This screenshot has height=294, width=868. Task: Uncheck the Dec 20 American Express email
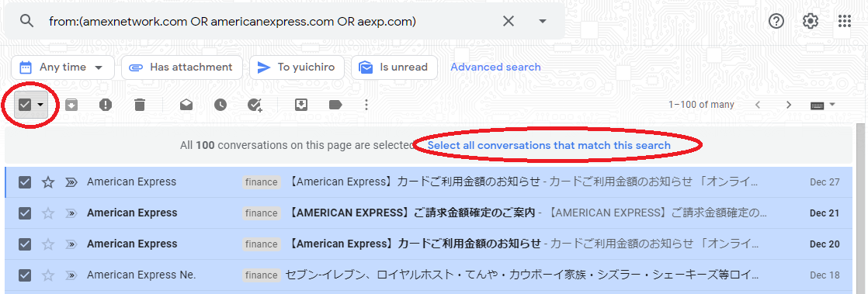coord(24,244)
